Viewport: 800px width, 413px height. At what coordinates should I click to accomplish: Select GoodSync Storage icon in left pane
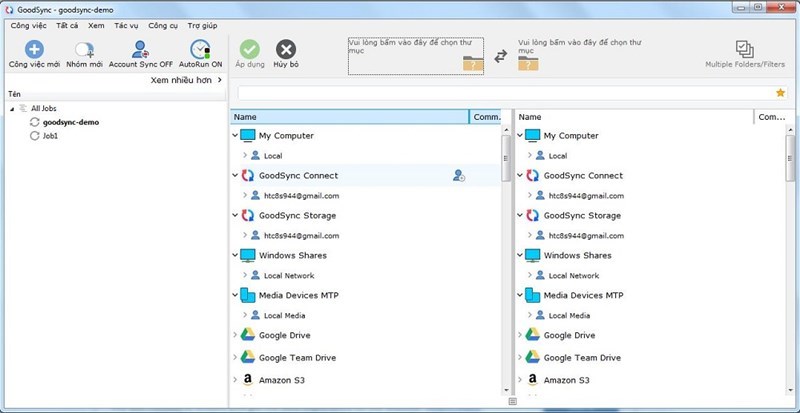click(x=247, y=215)
